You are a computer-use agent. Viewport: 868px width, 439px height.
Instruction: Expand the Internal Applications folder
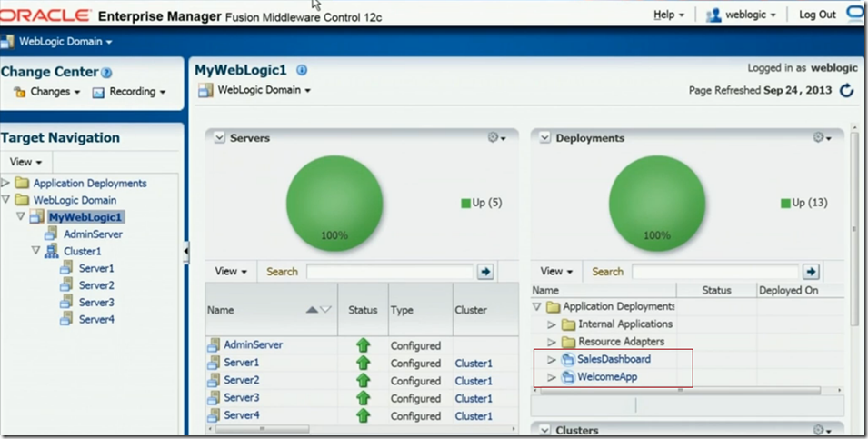coord(551,324)
